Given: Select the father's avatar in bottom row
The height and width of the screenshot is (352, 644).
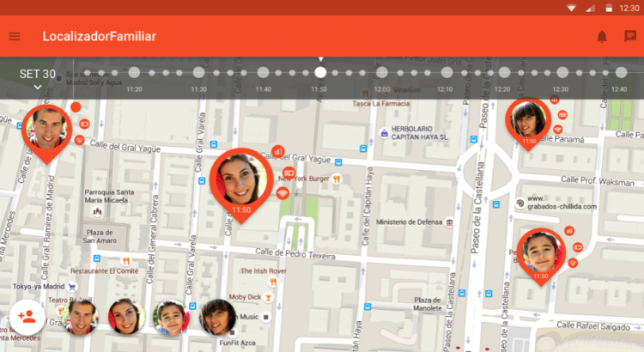Looking at the screenshot, I should pyautogui.click(x=81, y=317).
